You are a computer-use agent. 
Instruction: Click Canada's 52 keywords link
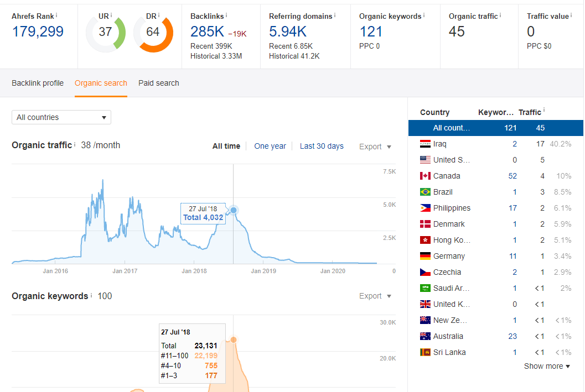click(x=512, y=176)
